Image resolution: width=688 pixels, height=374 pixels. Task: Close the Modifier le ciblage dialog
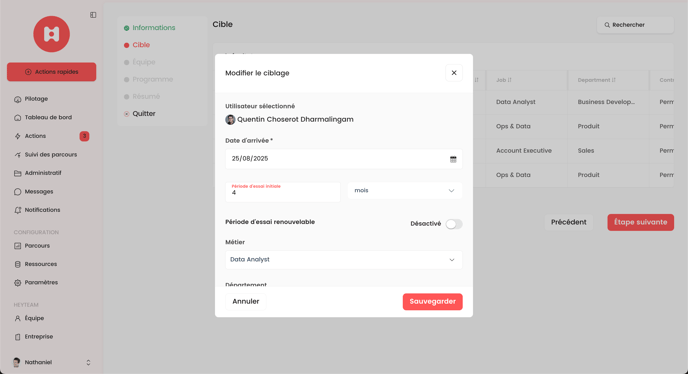454,73
